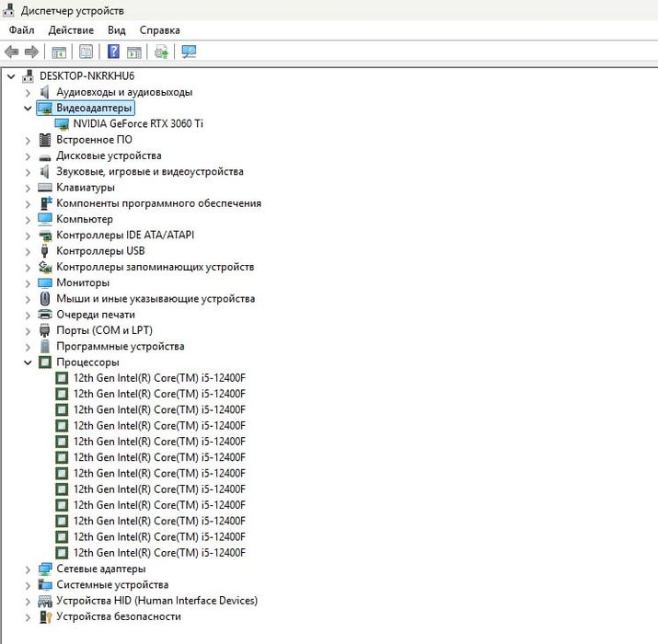The image size is (658, 644).
Task: Click the printer icon beside Очереди печати
Action: (44, 315)
